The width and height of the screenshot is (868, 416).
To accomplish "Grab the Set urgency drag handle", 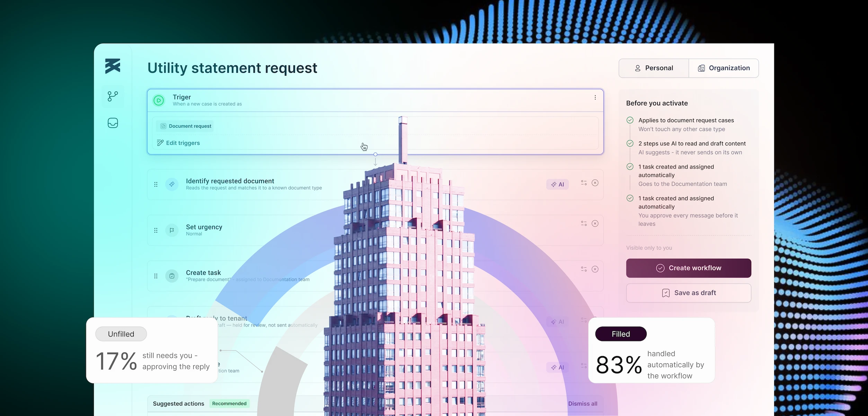I will coord(156,230).
